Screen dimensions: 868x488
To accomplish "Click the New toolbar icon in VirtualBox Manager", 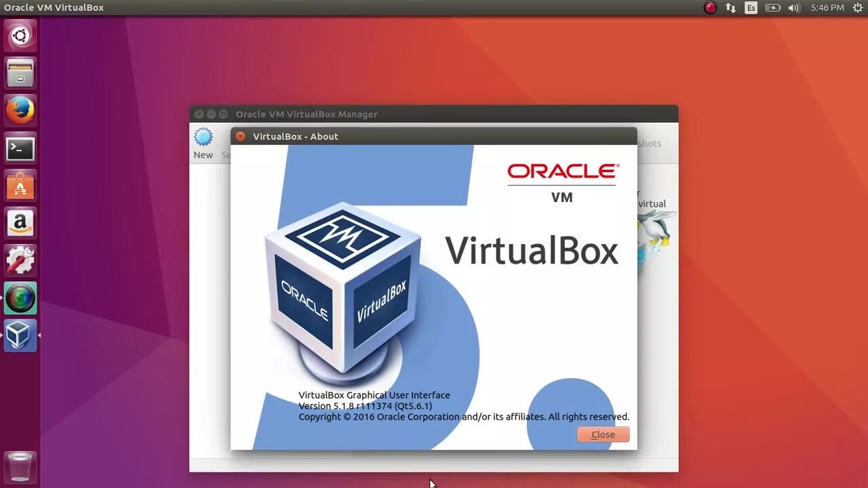I will click(x=203, y=143).
